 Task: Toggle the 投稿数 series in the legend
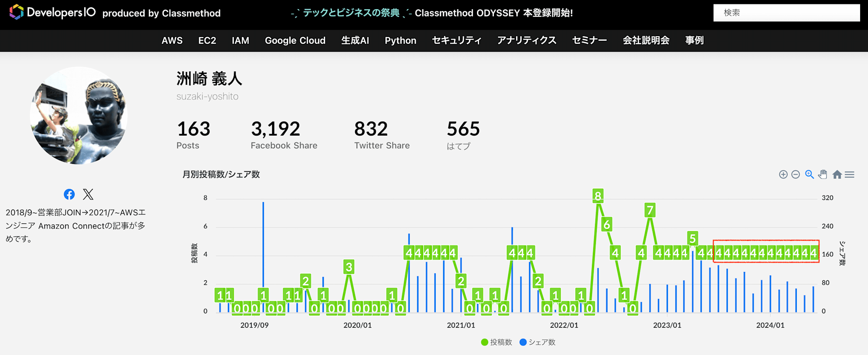coord(497,342)
